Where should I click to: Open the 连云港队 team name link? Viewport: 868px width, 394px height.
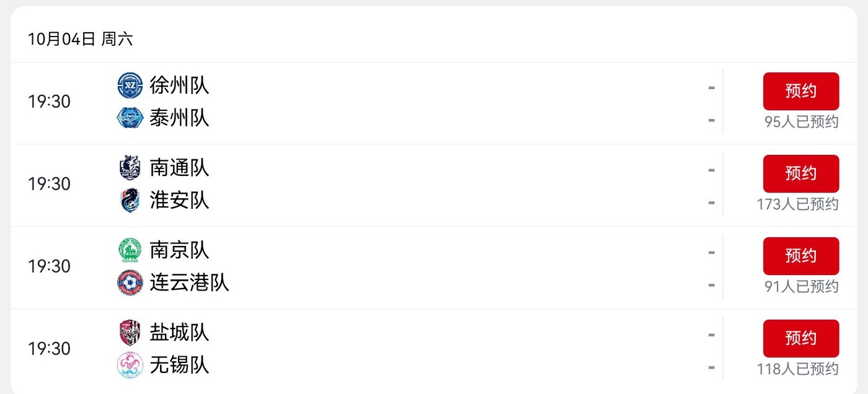189,282
